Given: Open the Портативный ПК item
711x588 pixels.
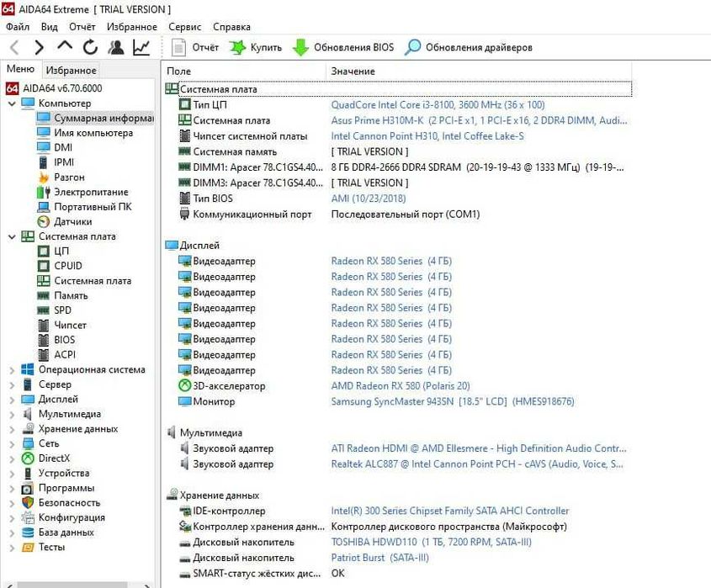Looking at the screenshot, I should (x=84, y=207).
